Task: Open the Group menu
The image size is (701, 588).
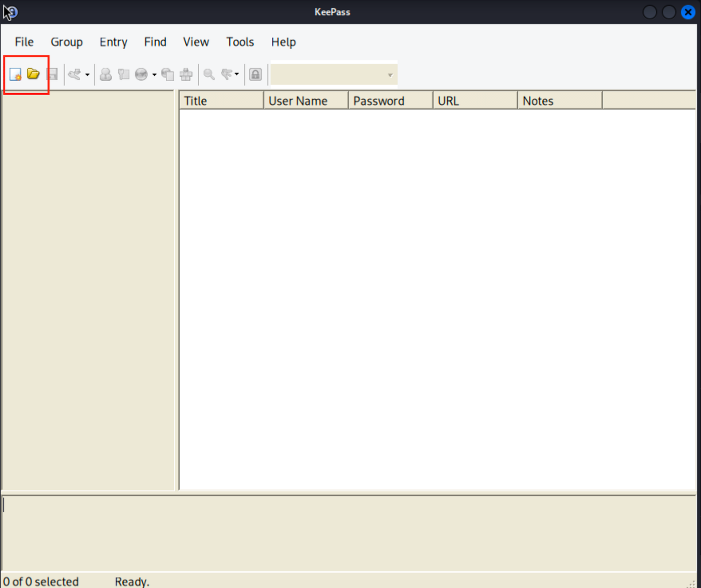Action: pyautogui.click(x=67, y=42)
